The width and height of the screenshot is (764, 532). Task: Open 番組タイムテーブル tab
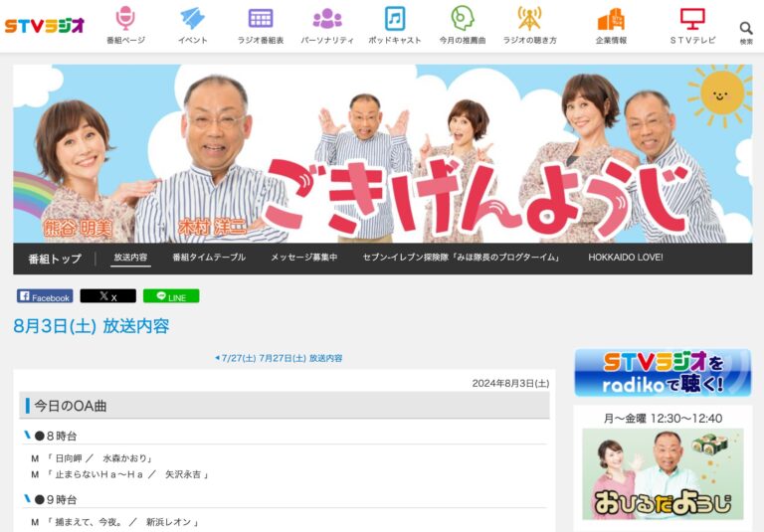[x=209, y=258]
